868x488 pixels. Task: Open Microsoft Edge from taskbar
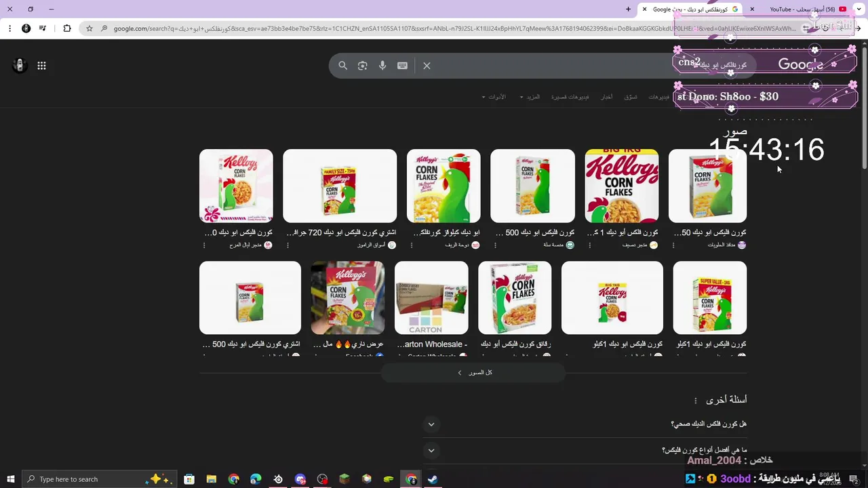[256, 479]
